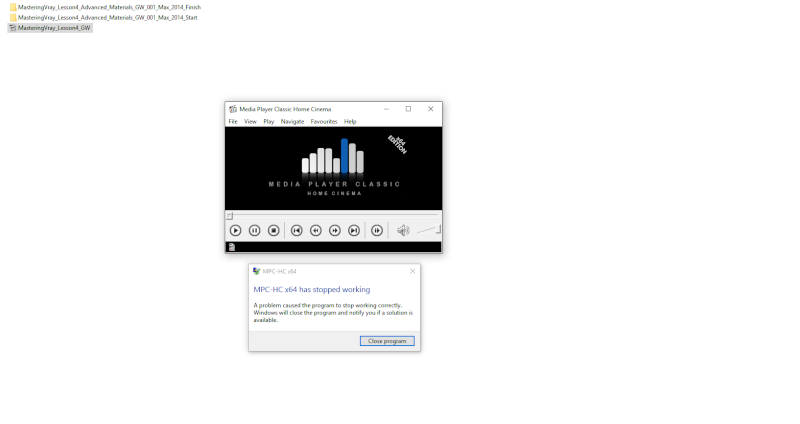Click the Stop playback button

tap(273, 231)
